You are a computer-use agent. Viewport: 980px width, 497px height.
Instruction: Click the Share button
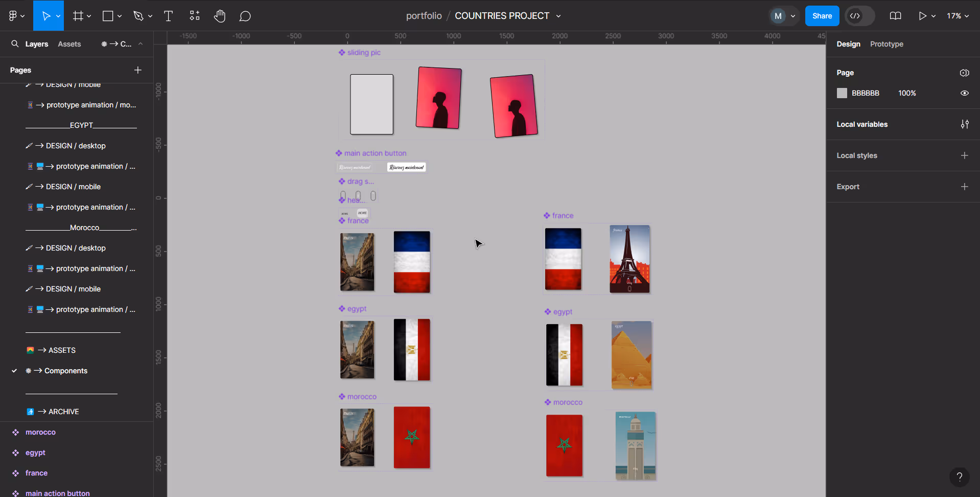point(822,16)
